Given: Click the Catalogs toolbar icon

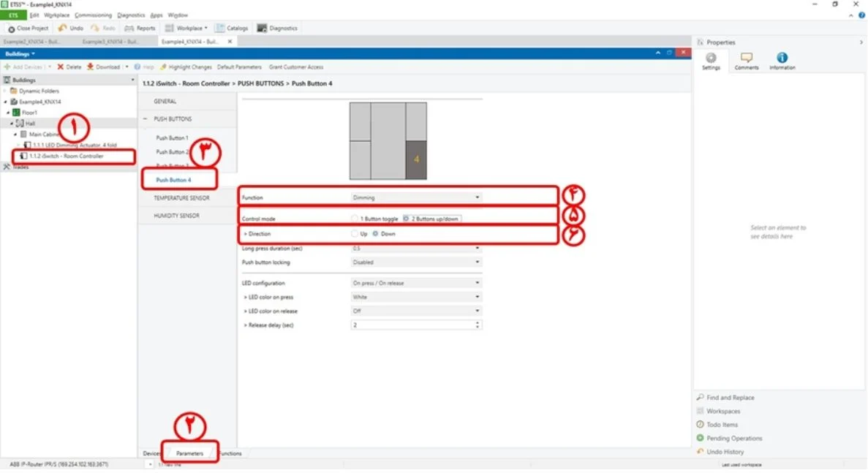Looking at the screenshot, I should (220, 28).
